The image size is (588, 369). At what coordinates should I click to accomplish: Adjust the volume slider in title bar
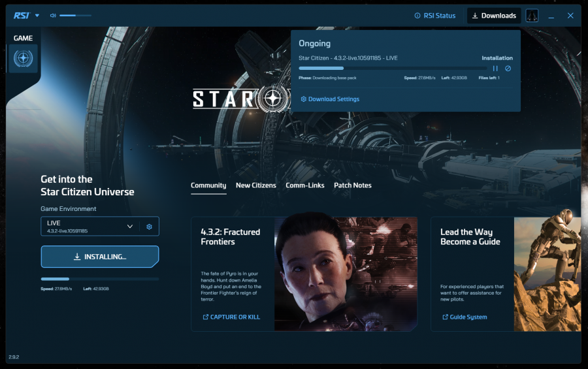click(75, 16)
